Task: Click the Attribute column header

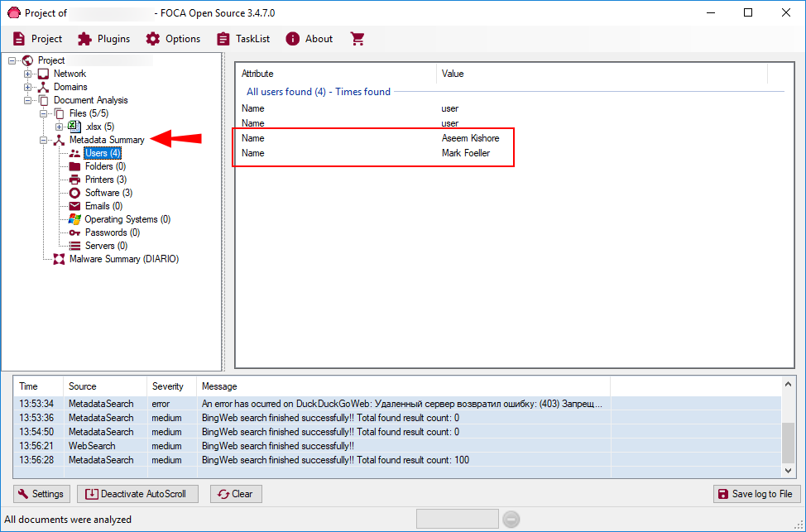Action: (336, 74)
